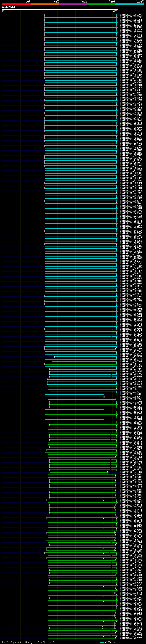Click the label UniRef100_C4R760
This screenshot has height=644, width=146.
(131, 118)
